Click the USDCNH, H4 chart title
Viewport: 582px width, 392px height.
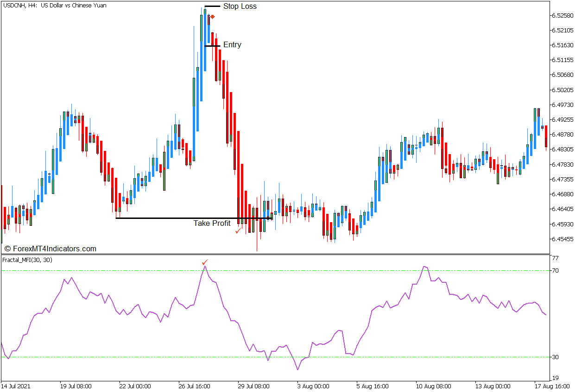[x=55, y=6]
